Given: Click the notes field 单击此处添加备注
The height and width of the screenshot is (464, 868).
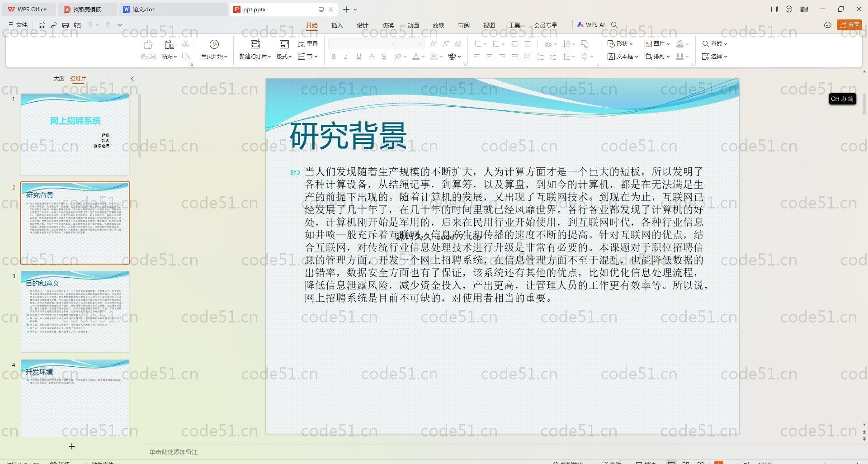Looking at the screenshot, I should [x=174, y=452].
